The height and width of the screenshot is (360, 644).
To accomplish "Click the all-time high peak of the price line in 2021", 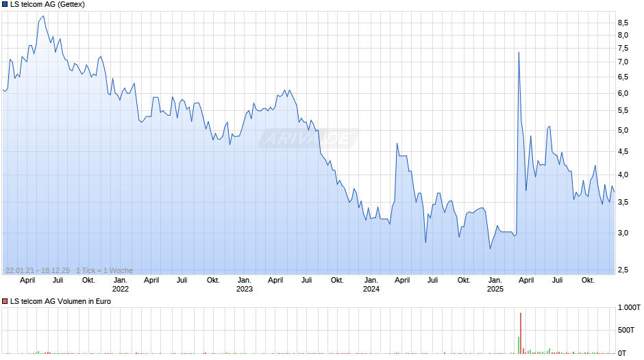I will coord(44,16).
